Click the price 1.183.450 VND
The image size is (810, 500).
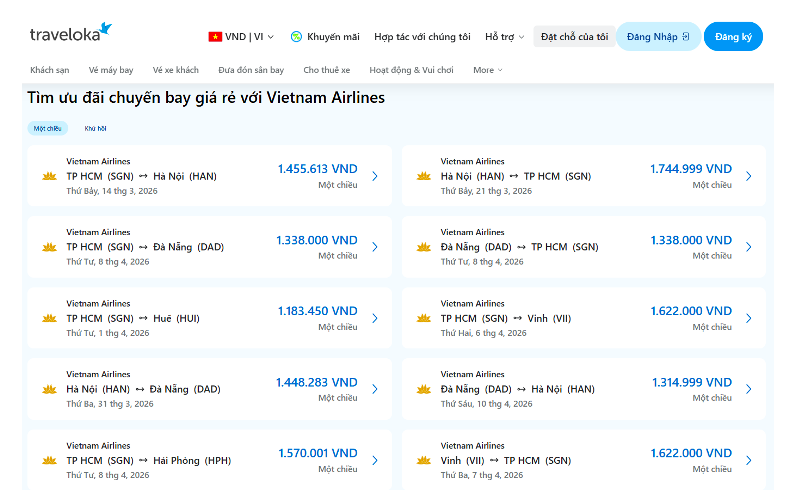point(318,311)
